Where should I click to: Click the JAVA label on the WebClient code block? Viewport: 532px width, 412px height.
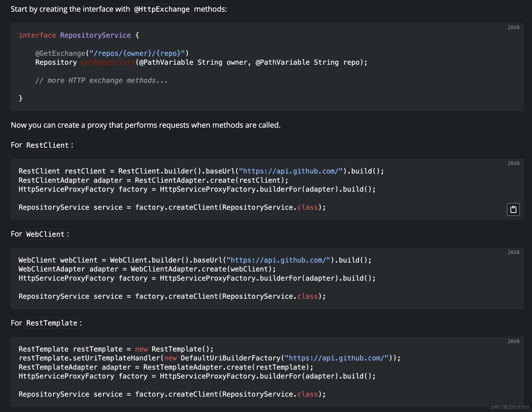point(514,252)
